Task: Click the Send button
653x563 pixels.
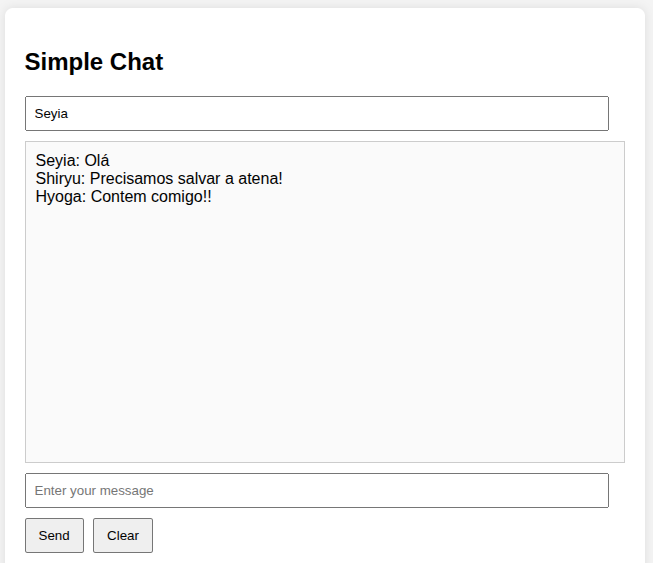Action: 54,536
